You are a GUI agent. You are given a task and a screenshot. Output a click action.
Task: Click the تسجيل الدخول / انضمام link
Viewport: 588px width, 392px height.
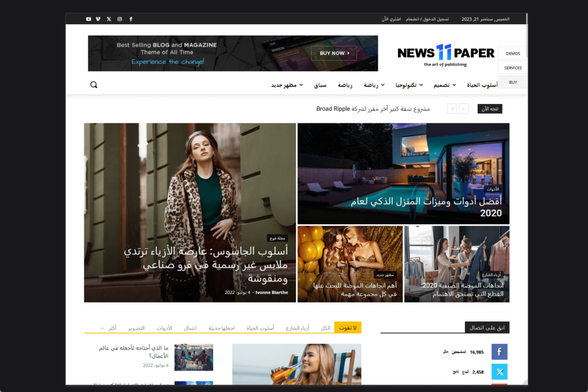point(427,19)
